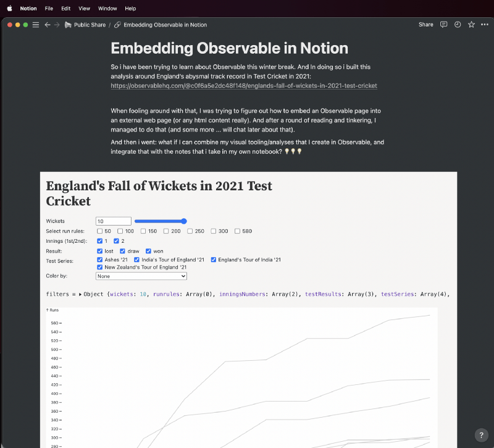Toggle innings 2 checkbox
Image resolution: width=494 pixels, height=448 pixels.
(x=117, y=241)
